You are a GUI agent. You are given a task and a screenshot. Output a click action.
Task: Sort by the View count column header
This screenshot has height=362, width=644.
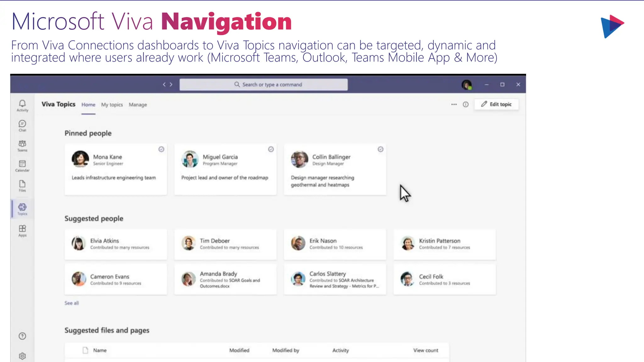click(426, 350)
